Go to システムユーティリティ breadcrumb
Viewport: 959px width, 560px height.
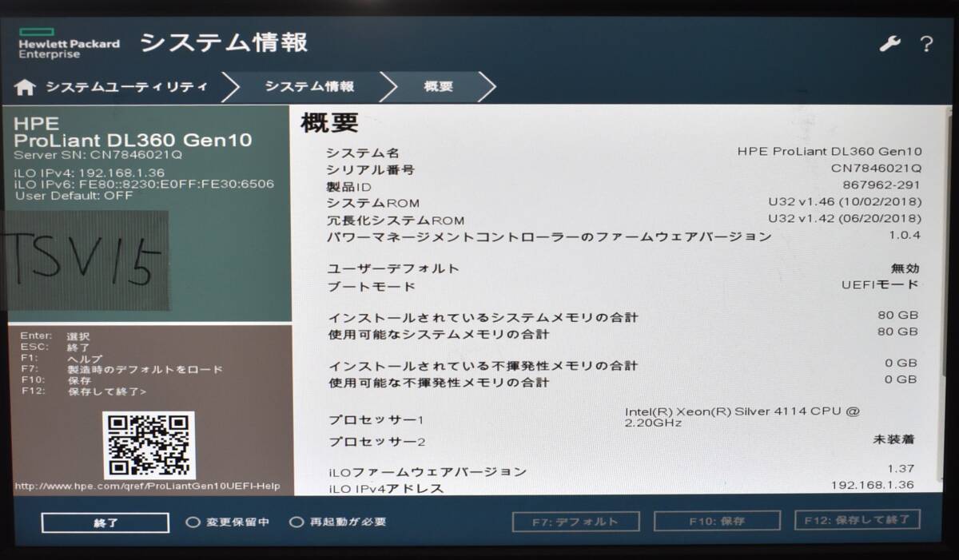pos(126,86)
